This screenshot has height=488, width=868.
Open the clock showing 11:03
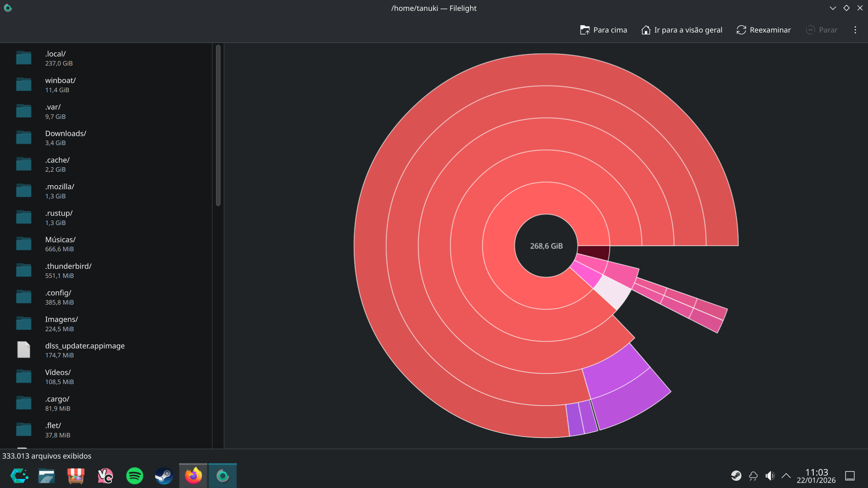coord(816,476)
